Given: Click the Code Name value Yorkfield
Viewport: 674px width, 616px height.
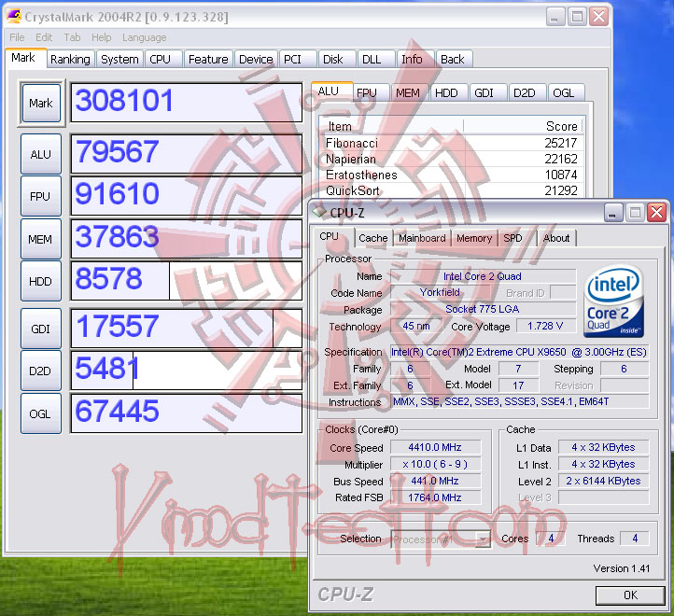Looking at the screenshot, I should pos(441,293).
